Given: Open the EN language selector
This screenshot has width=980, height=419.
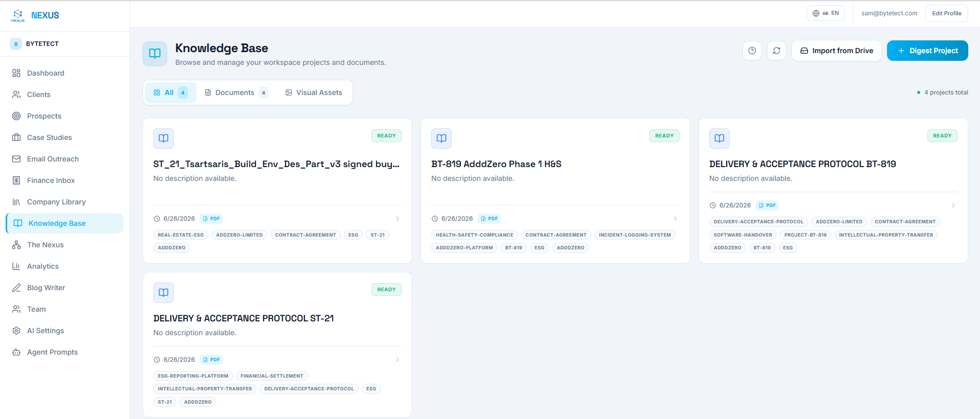Looking at the screenshot, I should (x=826, y=13).
